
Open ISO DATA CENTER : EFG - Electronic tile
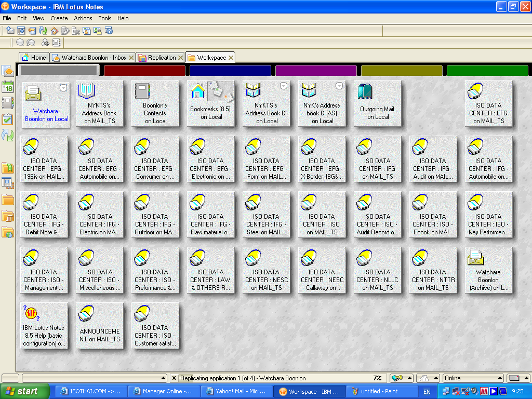tap(211, 159)
